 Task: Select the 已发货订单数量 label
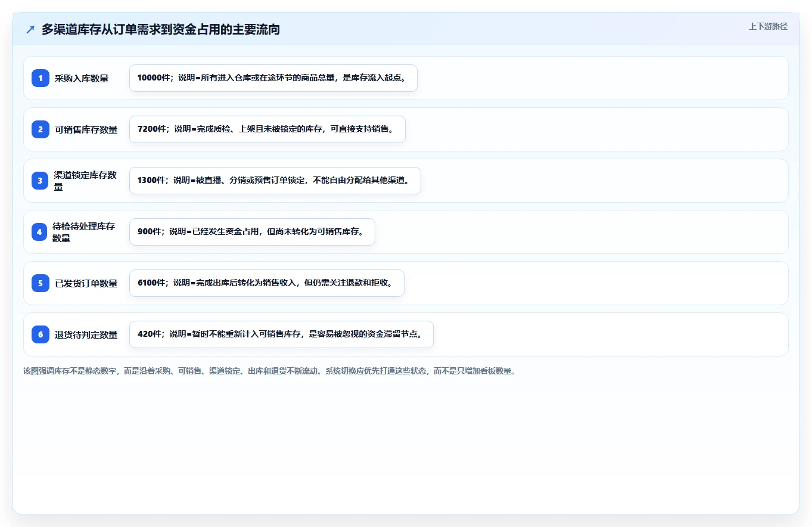pos(86,283)
